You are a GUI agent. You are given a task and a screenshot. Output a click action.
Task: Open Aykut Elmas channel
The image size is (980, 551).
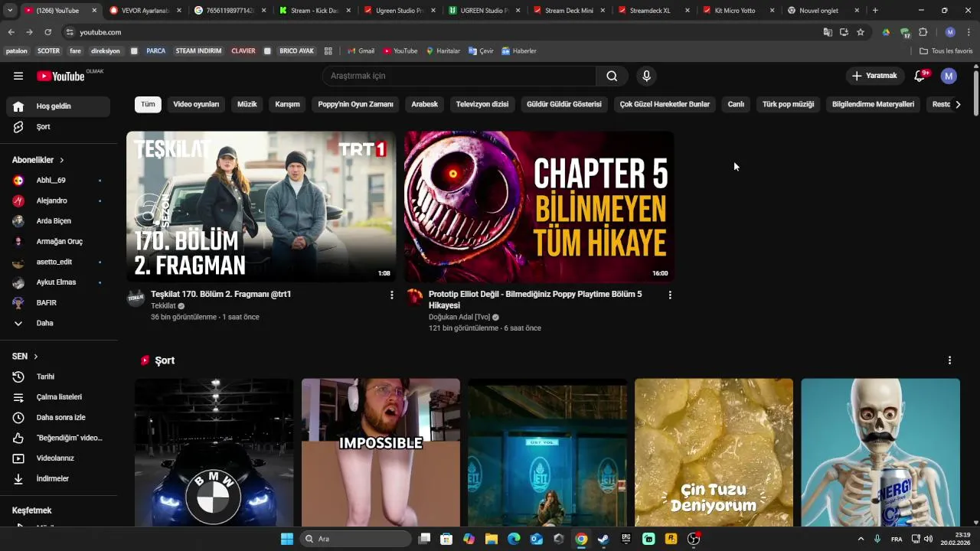[x=58, y=282]
